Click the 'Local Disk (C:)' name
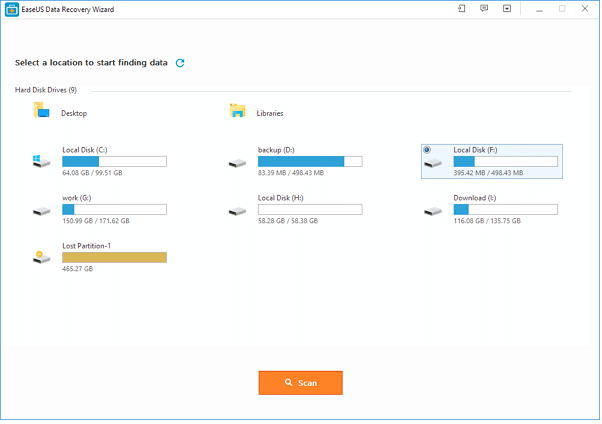 [x=85, y=150]
